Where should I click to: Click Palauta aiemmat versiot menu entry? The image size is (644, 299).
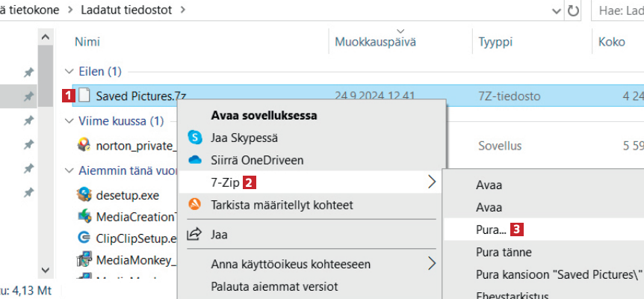274,286
